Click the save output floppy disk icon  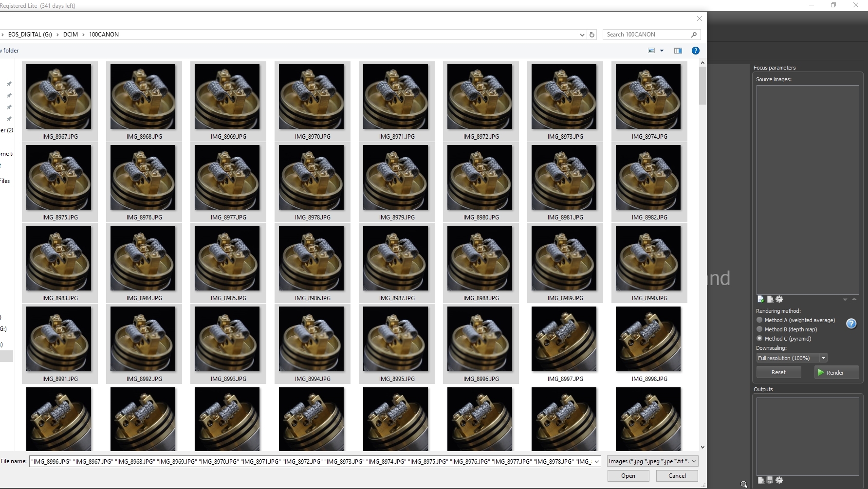pyautogui.click(x=770, y=480)
